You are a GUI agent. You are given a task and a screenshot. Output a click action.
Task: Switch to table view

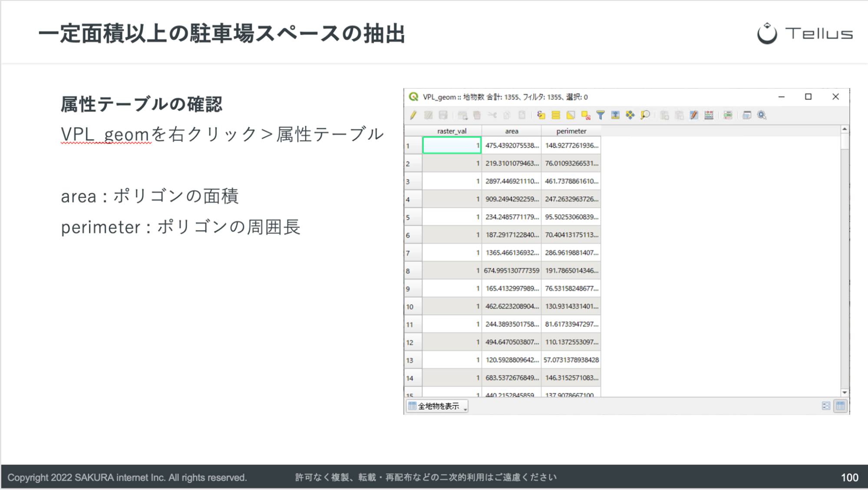tap(841, 406)
